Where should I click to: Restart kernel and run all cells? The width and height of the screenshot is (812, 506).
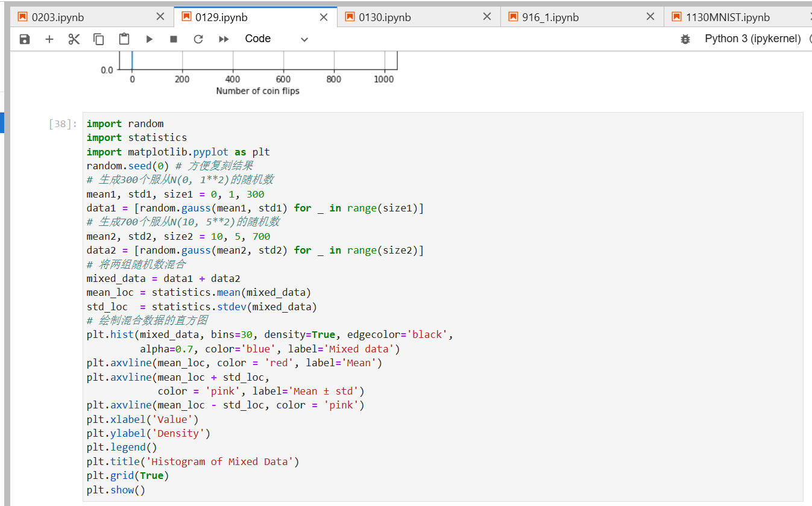[224, 39]
